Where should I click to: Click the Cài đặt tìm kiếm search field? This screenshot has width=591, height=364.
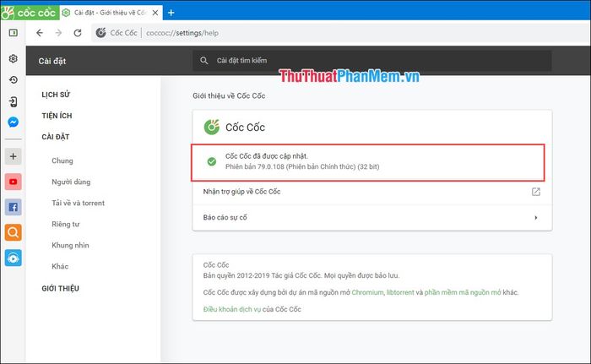372,60
